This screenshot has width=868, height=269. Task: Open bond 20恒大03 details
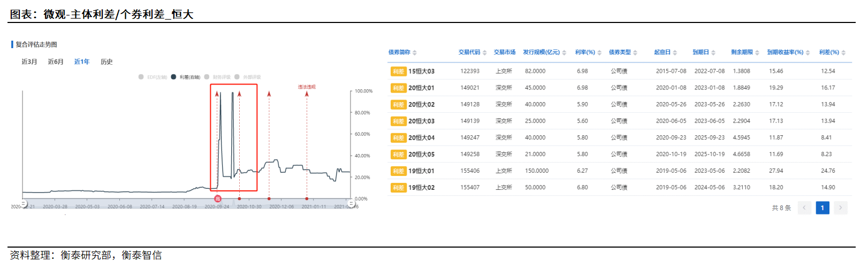point(422,121)
